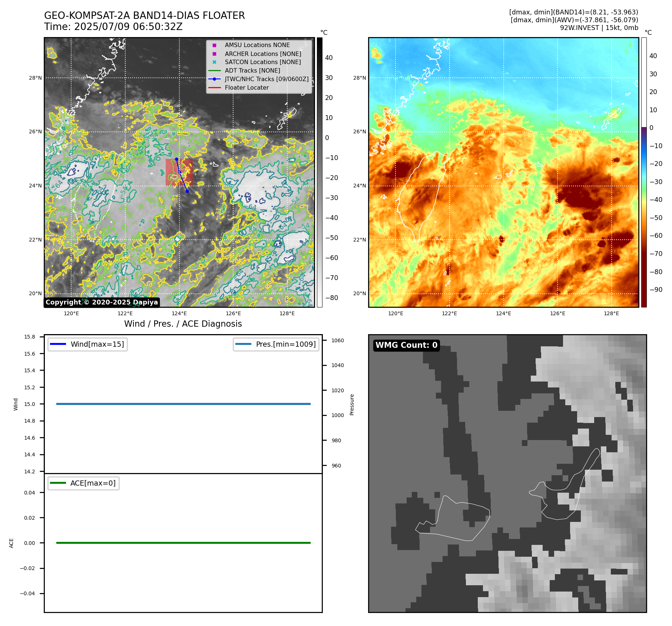672x626 pixels.
Task: Click the 92W.INVEST | 15kt, 0mb label
Action: click(x=599, y=28)
